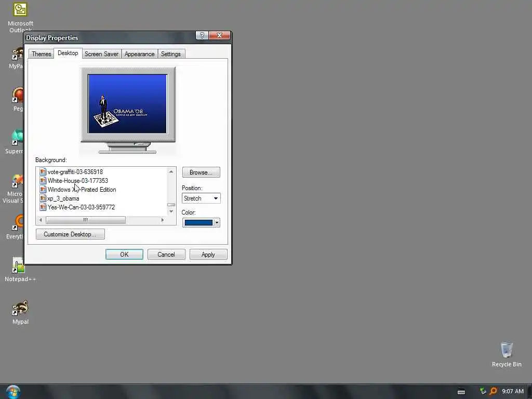532x399 pixels.
Task: Open the Settings tab
Action: click(170, 54)
